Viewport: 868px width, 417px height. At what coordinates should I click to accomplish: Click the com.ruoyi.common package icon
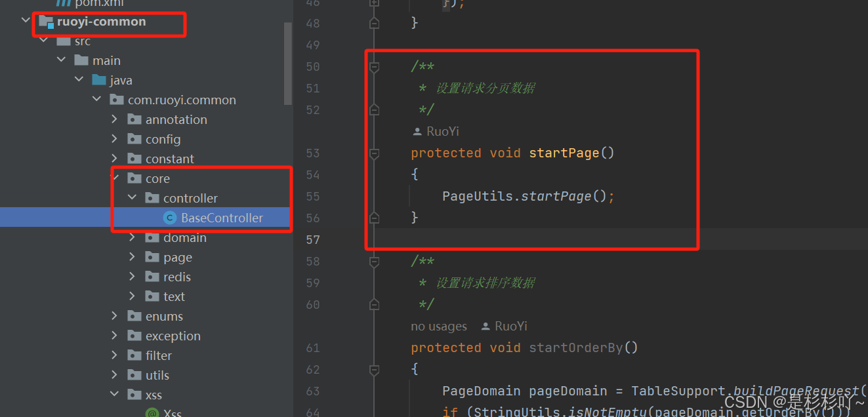[116, 99]
